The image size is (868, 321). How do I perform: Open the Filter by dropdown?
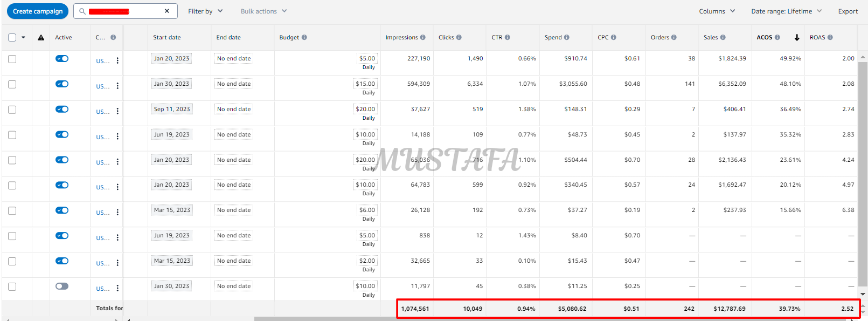click(205, 11)
